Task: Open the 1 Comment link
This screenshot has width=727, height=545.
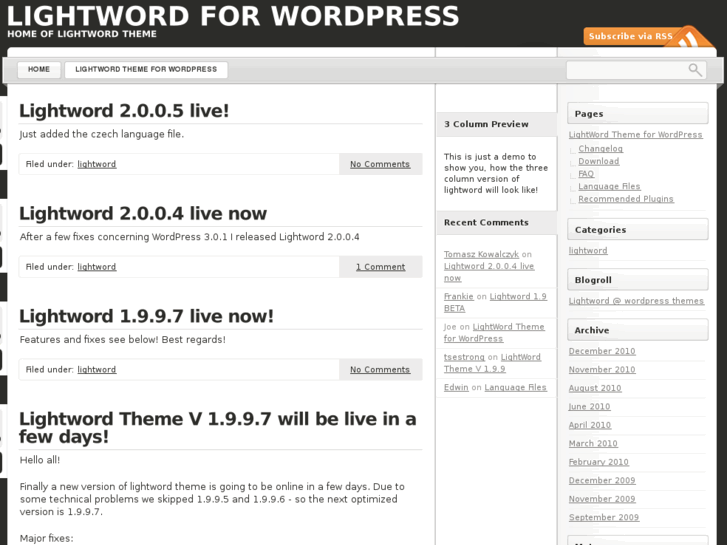Action: coord(381,267)
